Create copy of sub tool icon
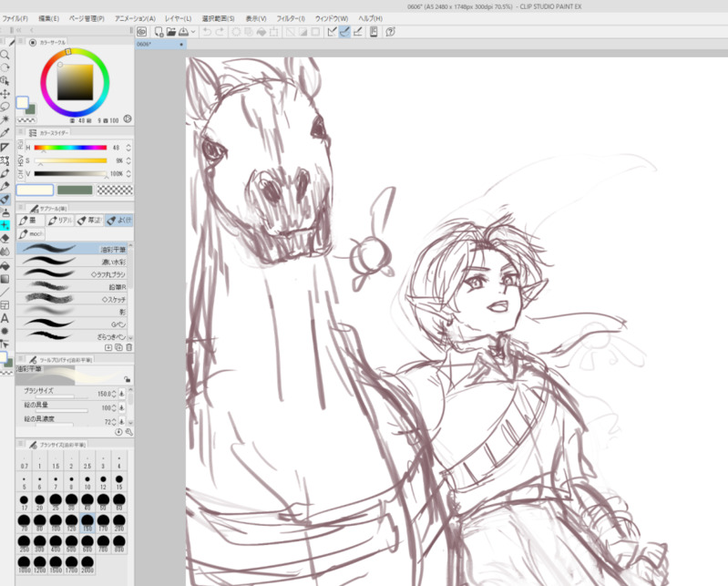The image size is (728, 586). (118, 347)
